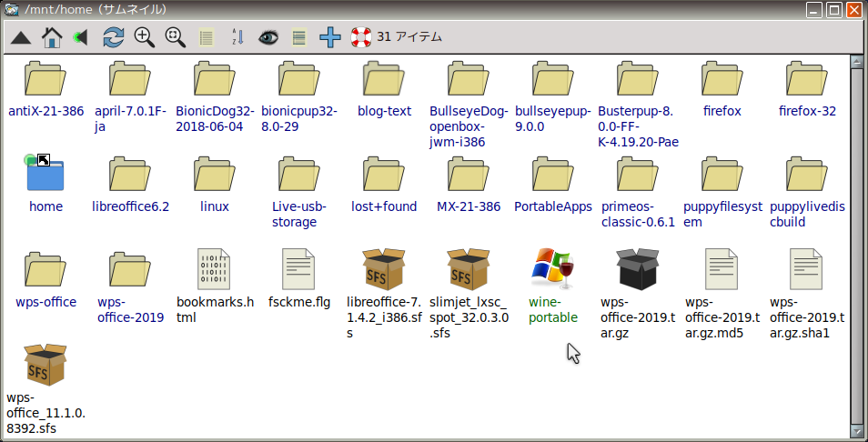Click the details view icon after the eye

(x=299, y=37)
